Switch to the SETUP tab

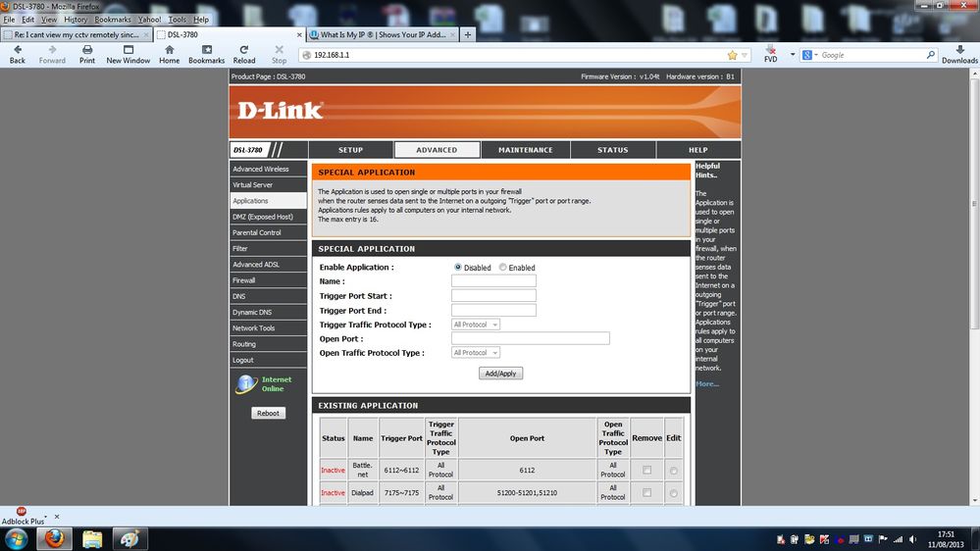coord(350,150)
